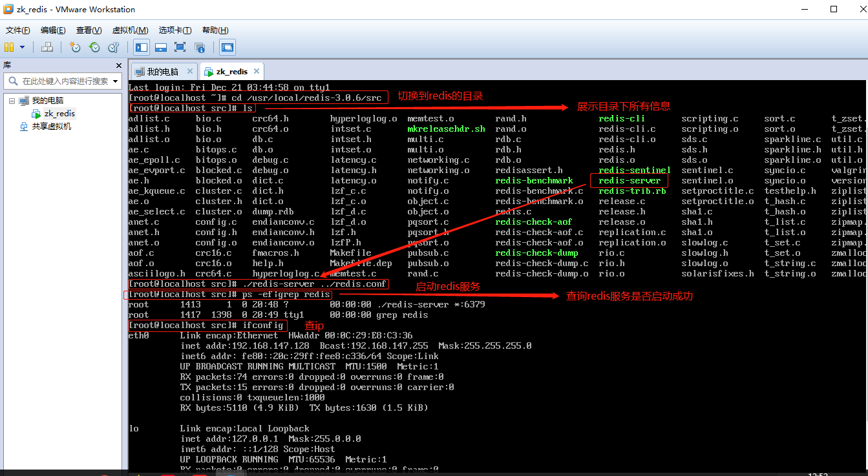Open the 虚拟机(M) menu
Screen dimensions: 868x476
pos(130,30)
